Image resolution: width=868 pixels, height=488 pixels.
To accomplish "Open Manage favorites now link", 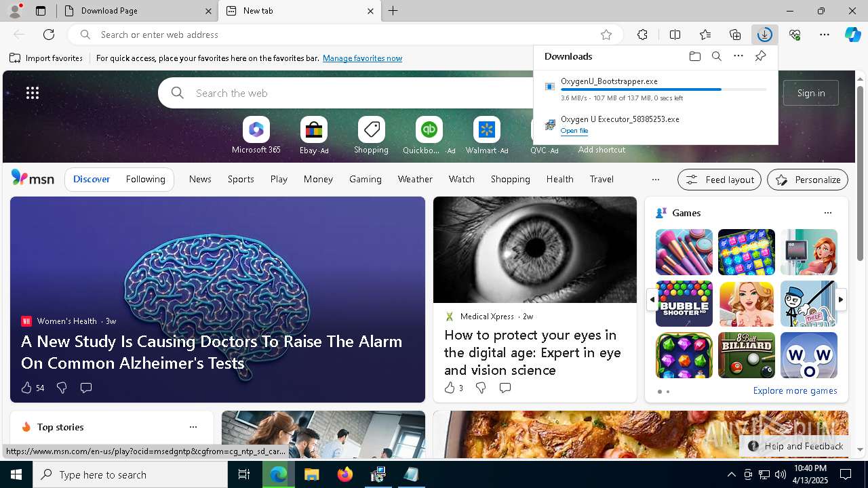I will pyautogui.click(x=362, y=58).
